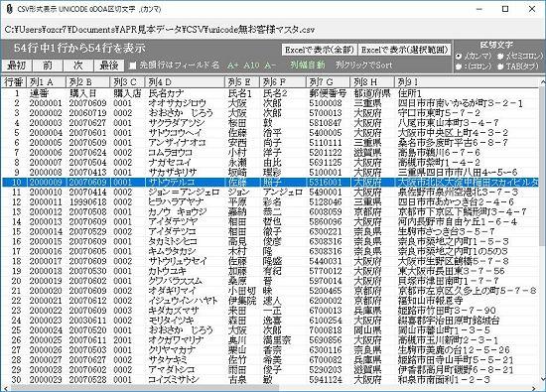Image resolution: width=546 pixels, height=392 pixels.
Task: Sort by column header 列3 C
Action: [127, 82]
